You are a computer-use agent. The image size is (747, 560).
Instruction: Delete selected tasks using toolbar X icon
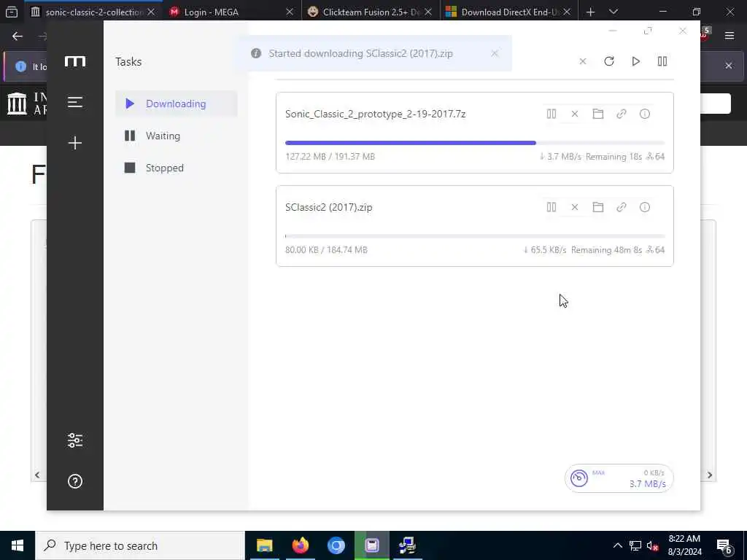pos(583,61)
